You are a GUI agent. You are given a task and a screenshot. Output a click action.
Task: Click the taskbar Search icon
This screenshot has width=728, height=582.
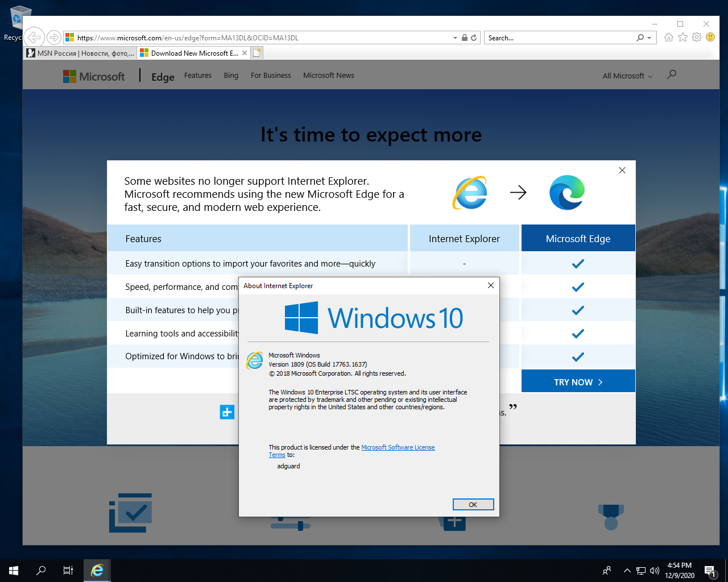[41, 571]
